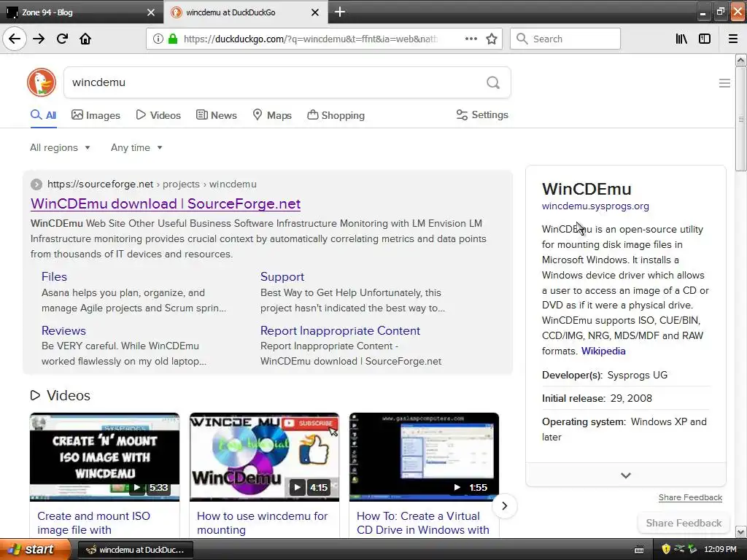
Task: Open Report Inappropriate Content sitelink
Action: point(340,330)
